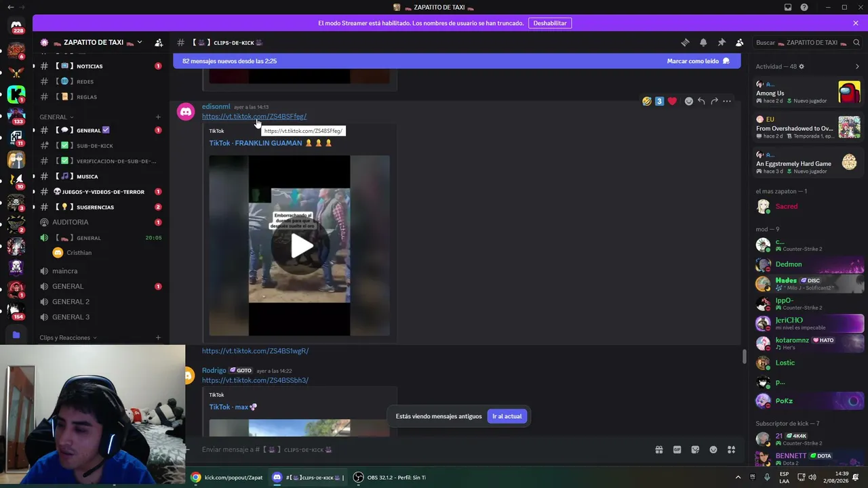Image resolution: width=868 pixels, height=488 pixels.
Task: Click the Chrome kick.com taskbar button
Action: [x=226, y=477]
